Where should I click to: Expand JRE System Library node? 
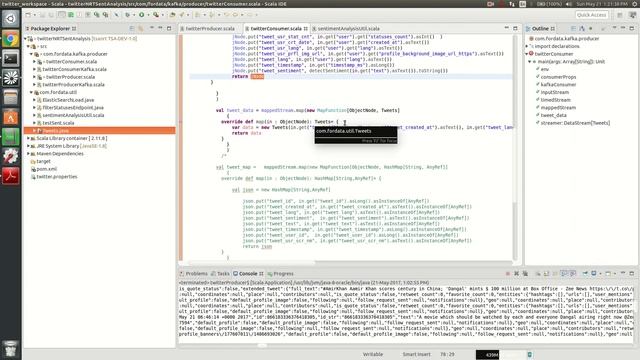click(x=28, y=146)
